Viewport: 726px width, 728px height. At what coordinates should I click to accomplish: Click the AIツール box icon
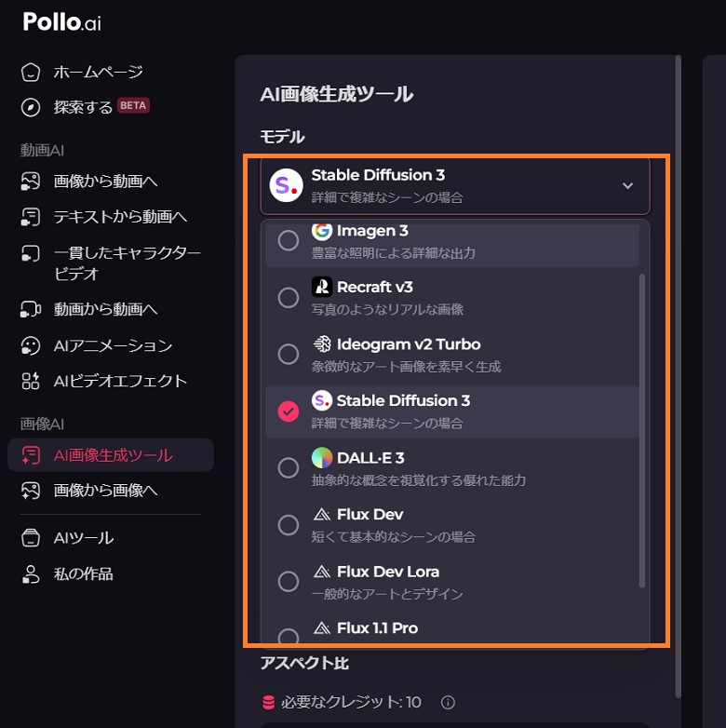[31, 538]
